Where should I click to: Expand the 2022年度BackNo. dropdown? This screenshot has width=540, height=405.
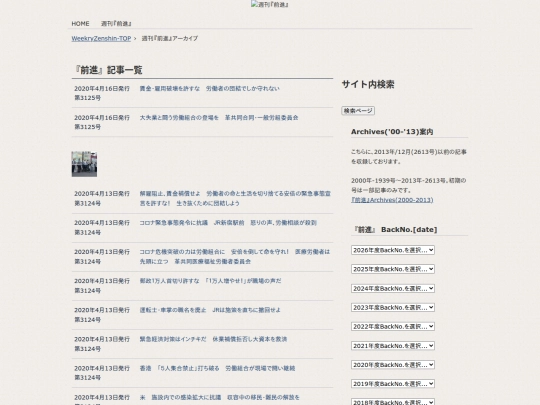(x=393, y=326)
